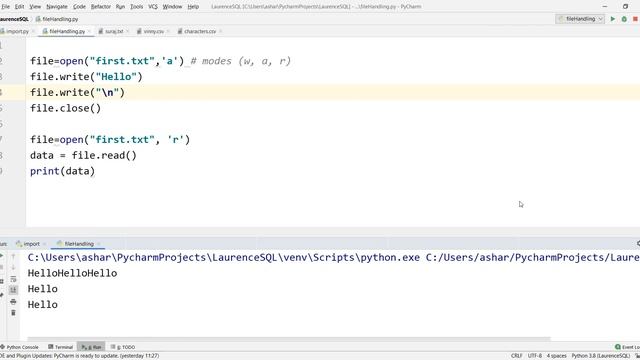The width and height of the screenshot is (640, 360).
Task: Close the fileHandling.py editor tab
Action: pos(89,31)
